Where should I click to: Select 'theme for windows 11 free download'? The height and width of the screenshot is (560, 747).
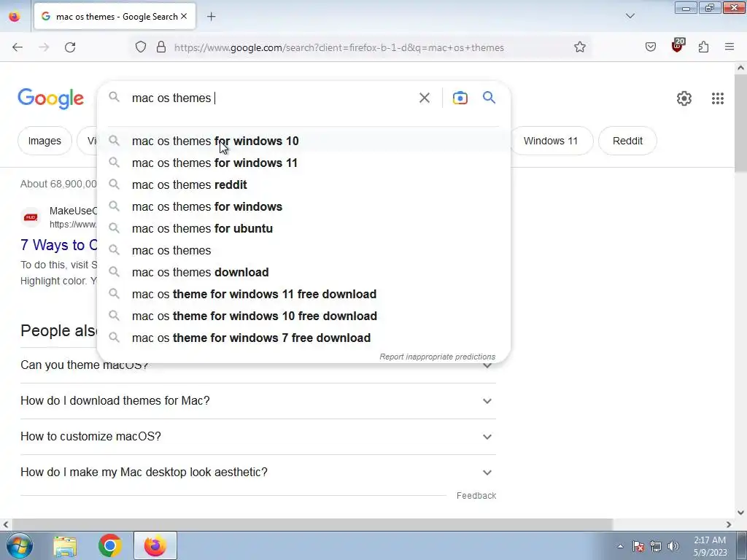coord(303,295)
